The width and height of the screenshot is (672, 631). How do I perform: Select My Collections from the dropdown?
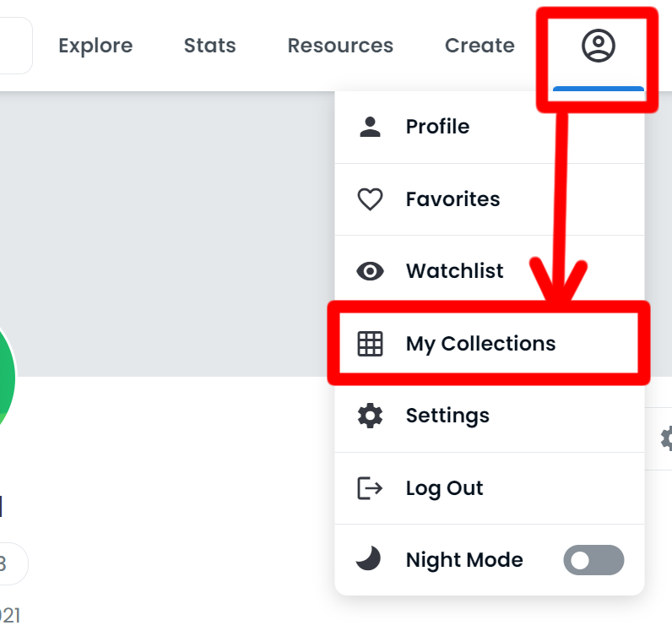click(x=489, y=343)
